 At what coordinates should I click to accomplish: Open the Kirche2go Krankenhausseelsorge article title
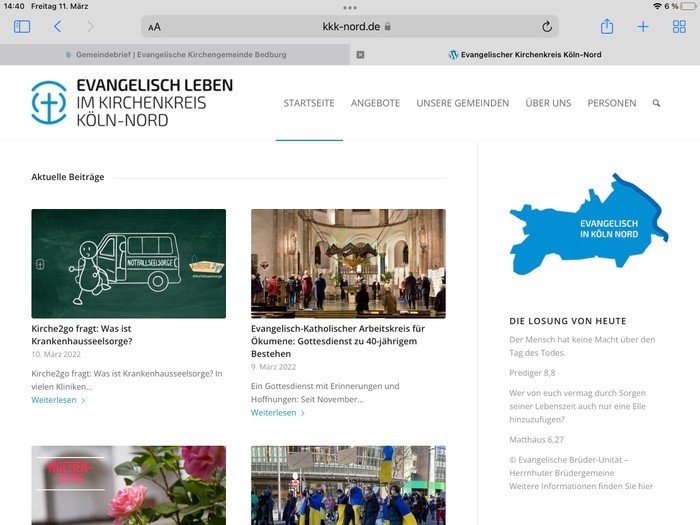[82, 335]
